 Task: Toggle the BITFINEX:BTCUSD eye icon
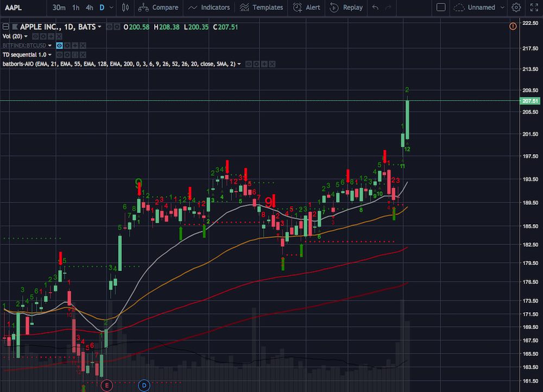point(59,46)
